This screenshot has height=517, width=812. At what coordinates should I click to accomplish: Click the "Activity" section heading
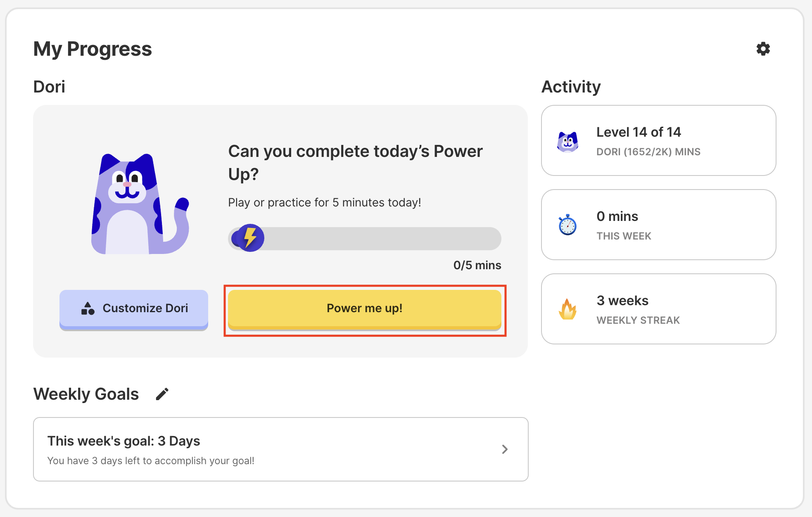point(571,87)
